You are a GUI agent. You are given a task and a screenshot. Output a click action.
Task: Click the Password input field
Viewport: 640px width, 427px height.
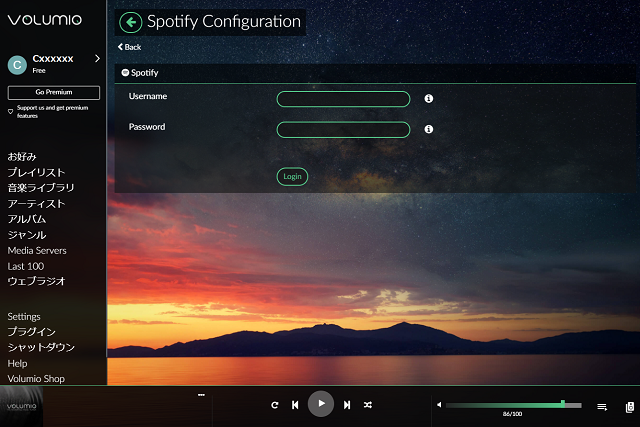[x=343, y=130]
